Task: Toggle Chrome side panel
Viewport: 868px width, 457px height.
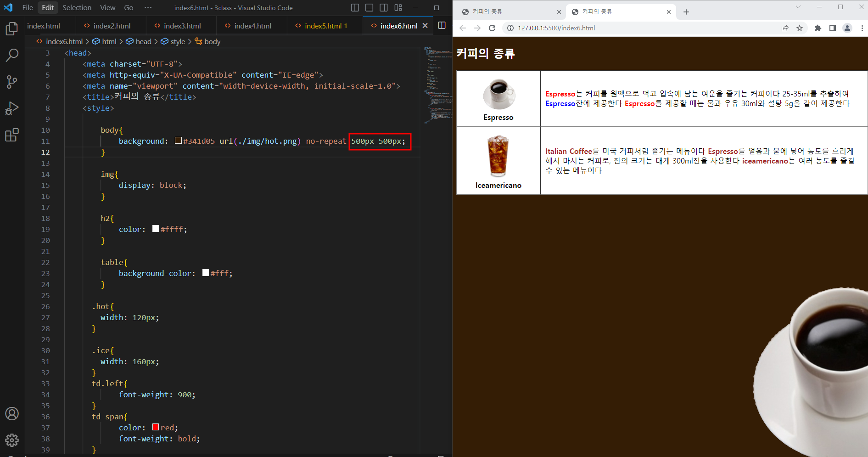Action: (x=833, y=28)
